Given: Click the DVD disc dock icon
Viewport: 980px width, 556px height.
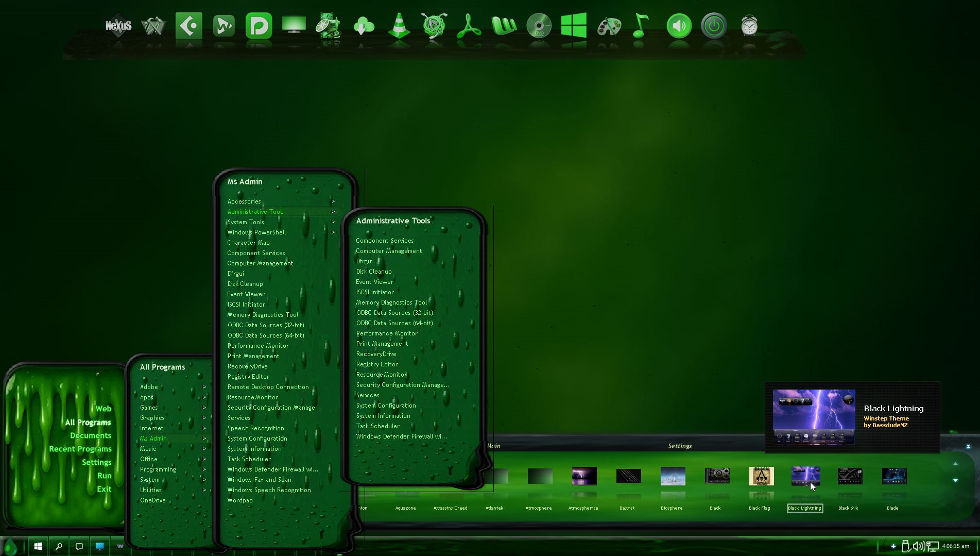Looking at the screenshot, I should 539,26.
